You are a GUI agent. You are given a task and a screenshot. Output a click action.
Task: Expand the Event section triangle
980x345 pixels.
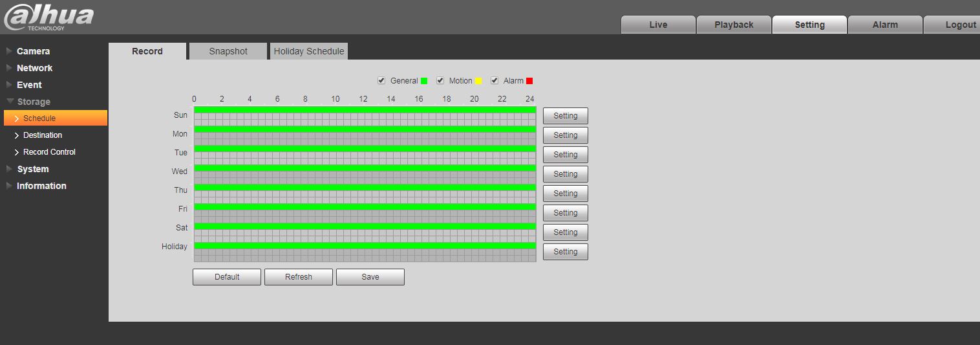click(9, 85)
